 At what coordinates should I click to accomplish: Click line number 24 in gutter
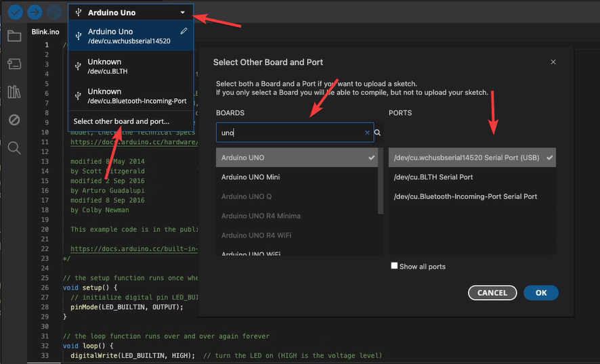[45, 268]
